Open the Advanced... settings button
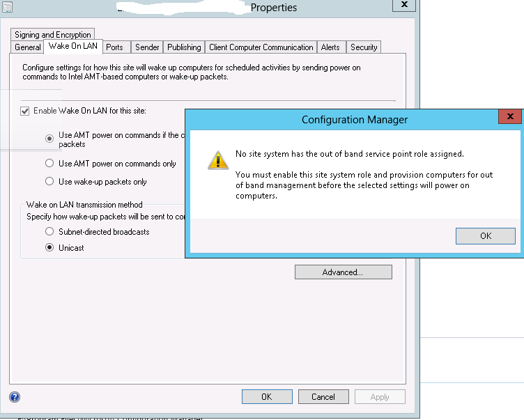Image resolution: width=524 pixels, height=420 pixels. pyautogui.click(x=344, y=272)
